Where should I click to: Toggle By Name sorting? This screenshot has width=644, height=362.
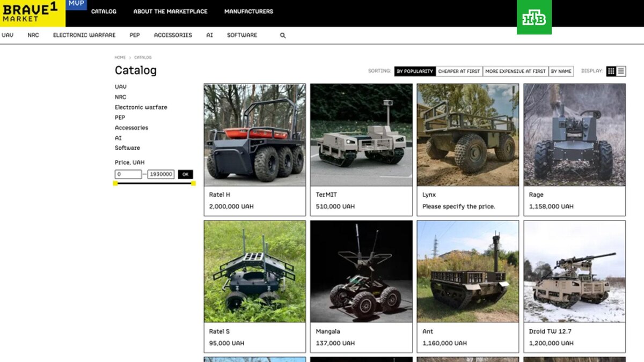(x=561, y=71)
